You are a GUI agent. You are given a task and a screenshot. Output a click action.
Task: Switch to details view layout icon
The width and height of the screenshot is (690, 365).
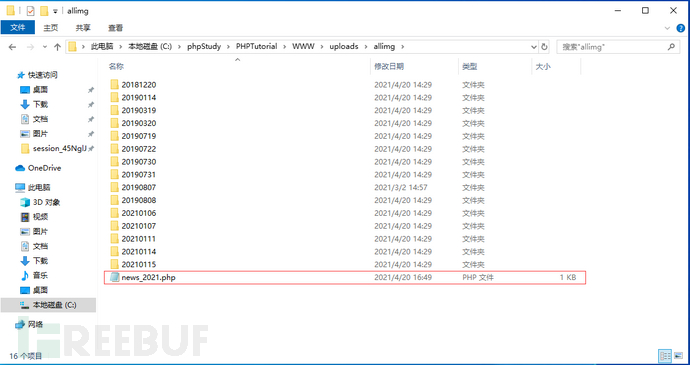pyautogui.click(x=665, y=356)
